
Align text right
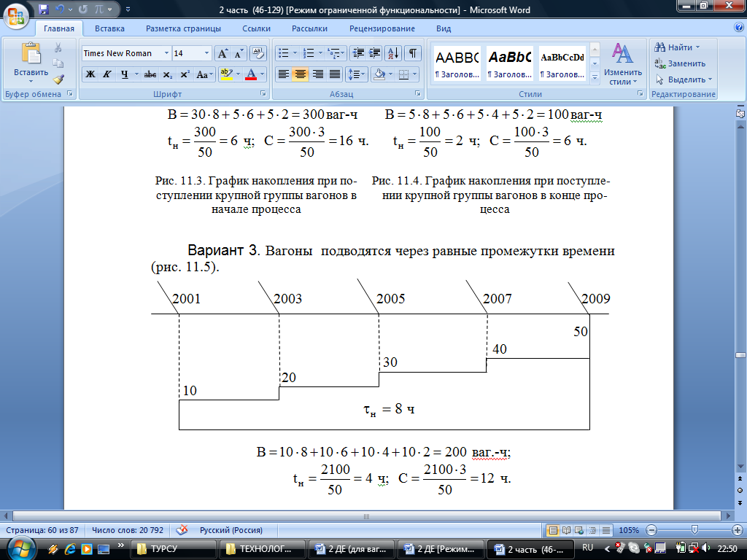point(317,74)
